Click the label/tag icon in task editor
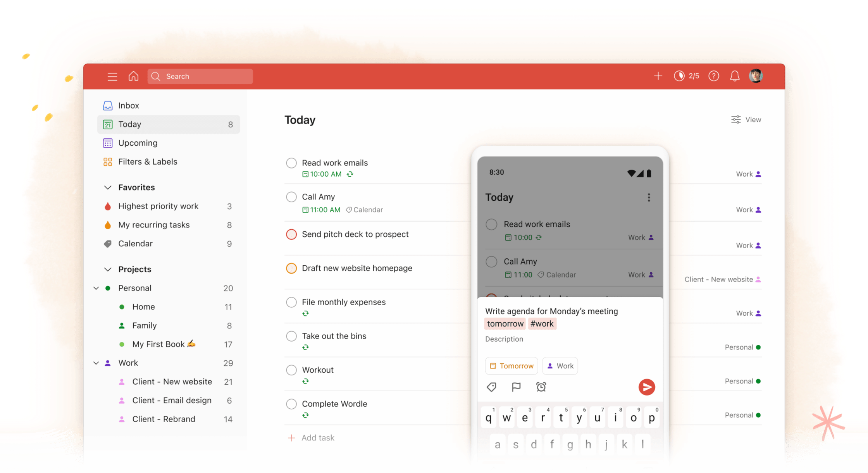 tap(491, 386)
